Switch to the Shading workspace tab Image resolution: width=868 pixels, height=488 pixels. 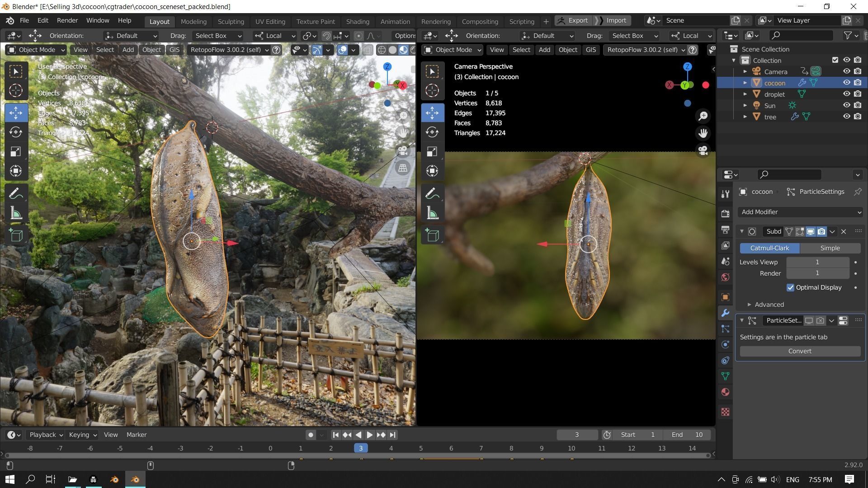tap(357, 21)
